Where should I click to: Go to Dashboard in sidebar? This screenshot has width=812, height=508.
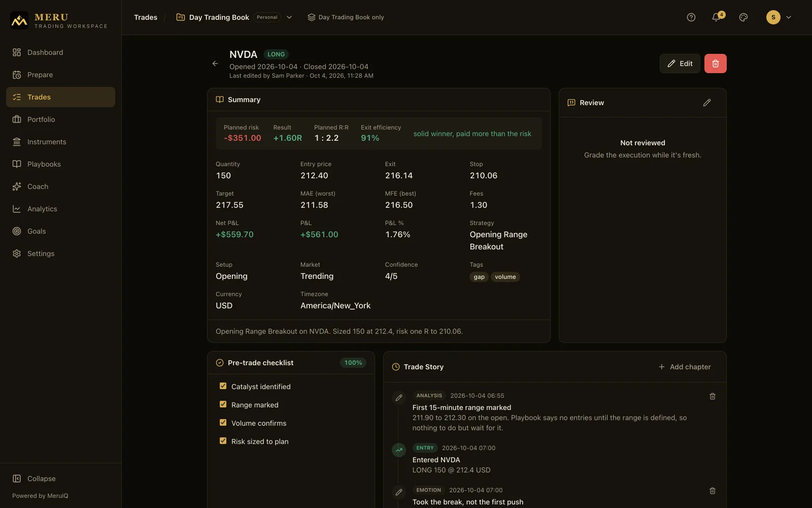point(60,52)
